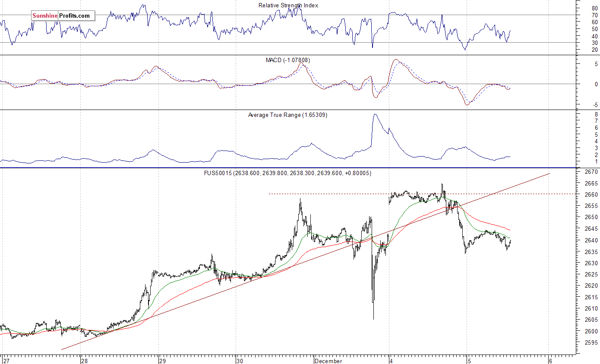Click price axis label 2665

[592, 183]
